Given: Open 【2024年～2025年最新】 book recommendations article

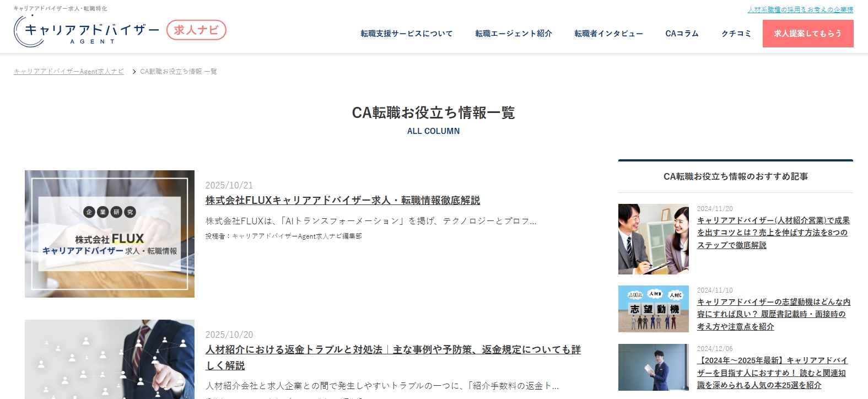Looking at the screenshot, I should [x=772, y=373].
